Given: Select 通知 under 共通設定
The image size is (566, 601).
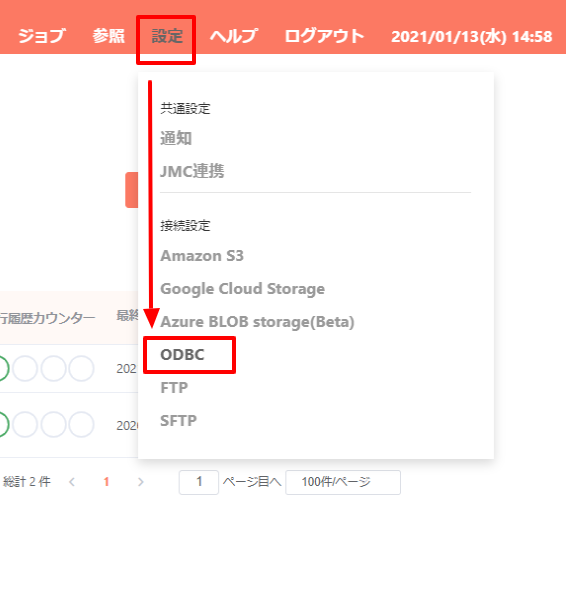Looking at the screenshot, I should point(176,138).
